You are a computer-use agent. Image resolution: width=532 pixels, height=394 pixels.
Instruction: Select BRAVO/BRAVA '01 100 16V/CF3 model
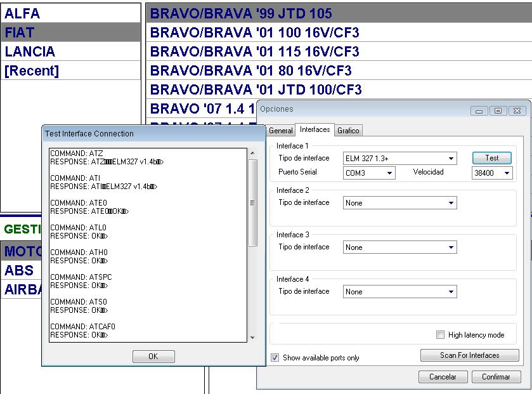click(x=339, y=32)
